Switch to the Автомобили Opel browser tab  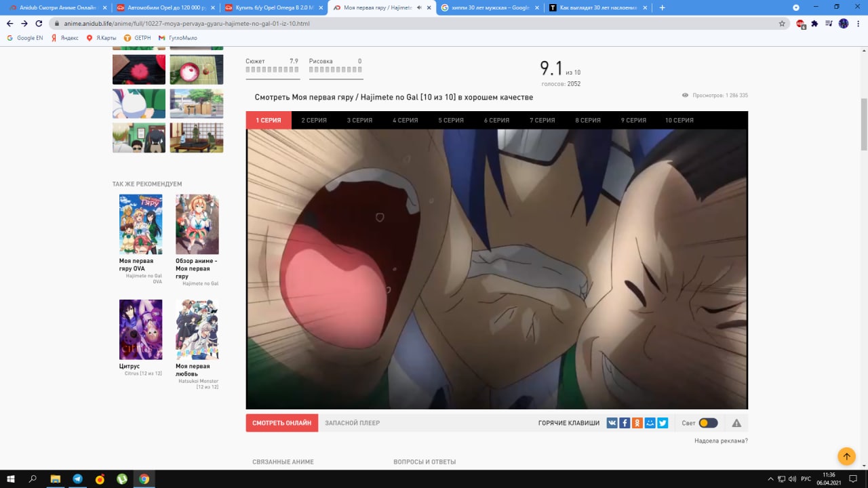(x=165, y=7)
